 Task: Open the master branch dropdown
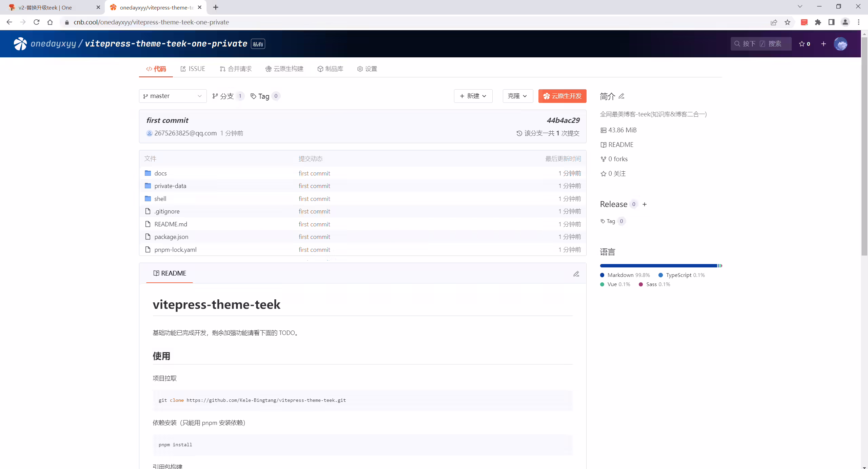(173, 96)
